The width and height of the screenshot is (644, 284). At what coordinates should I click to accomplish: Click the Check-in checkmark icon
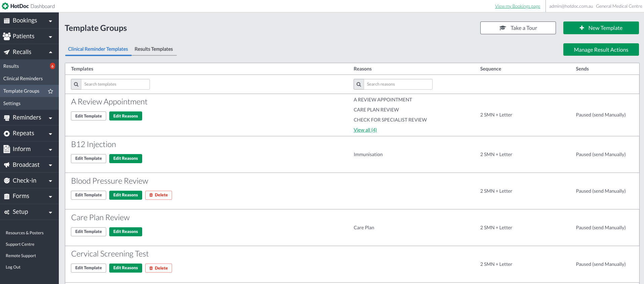[7, 181]
